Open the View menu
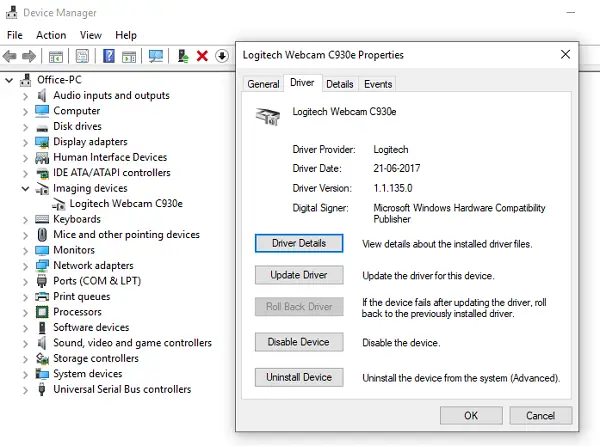Viewport: 600px width, 446px height. [x=91, y=35]
